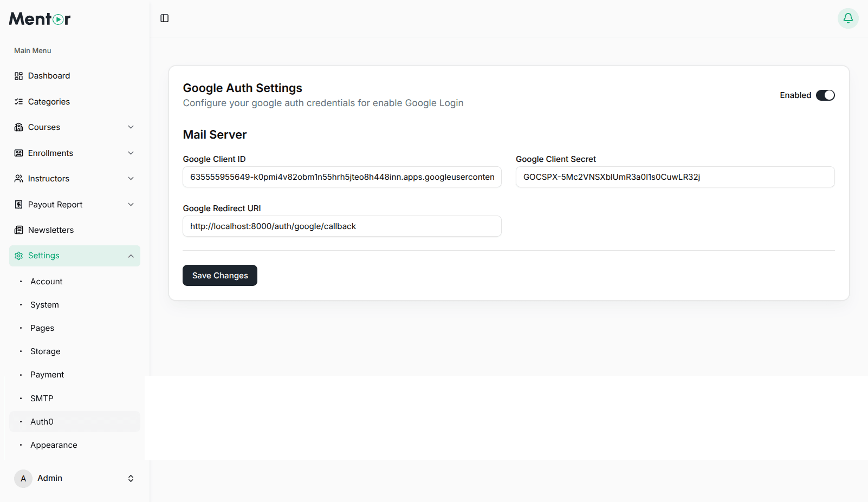Image resolution: width=868 pixels, height=502 pixels.
Task: Click the Save Changes button
Action: pyautogui.click(x=219, y=275)
